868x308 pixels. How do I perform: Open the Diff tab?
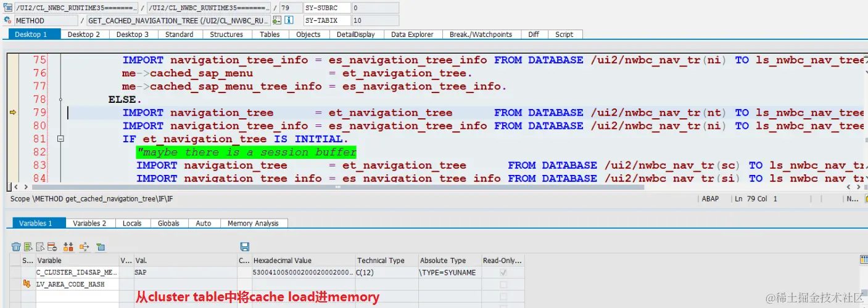(534, 34)
